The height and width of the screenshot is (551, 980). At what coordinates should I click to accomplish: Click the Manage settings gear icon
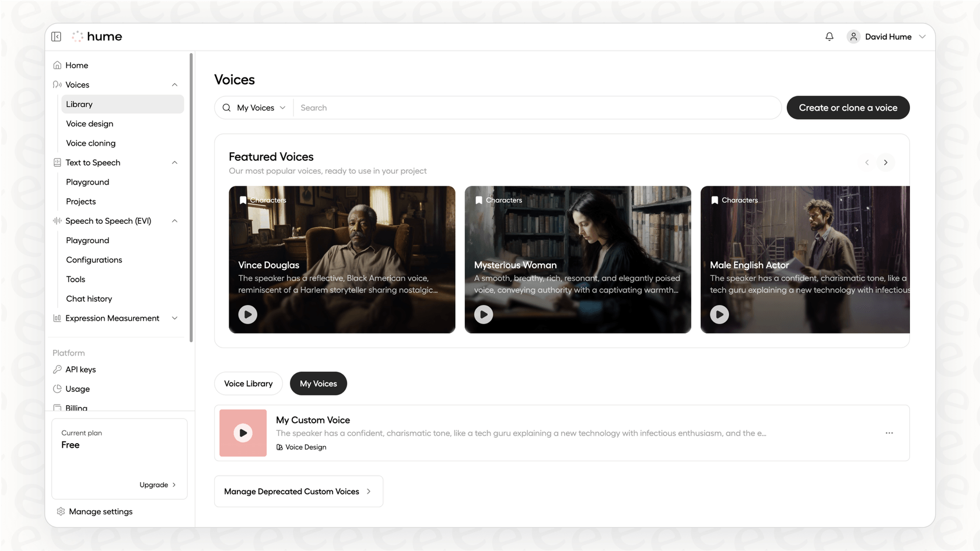point(61,511)
